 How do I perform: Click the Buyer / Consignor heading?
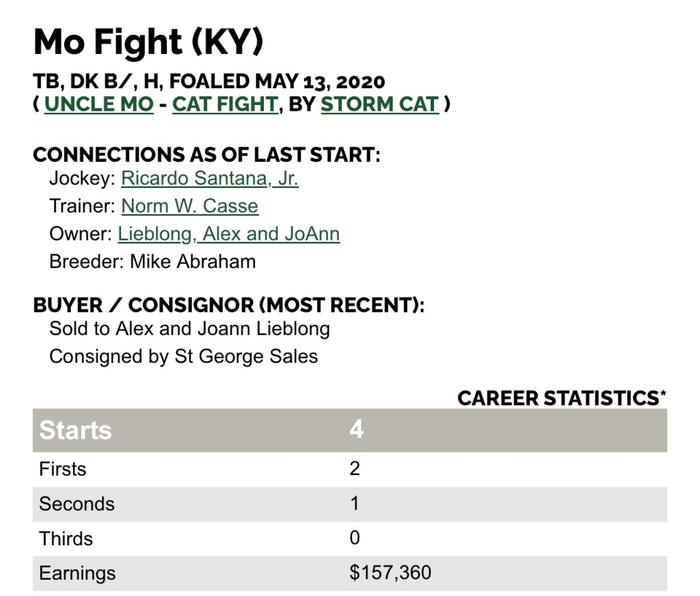pyautogui.click(x=228, y=305)
